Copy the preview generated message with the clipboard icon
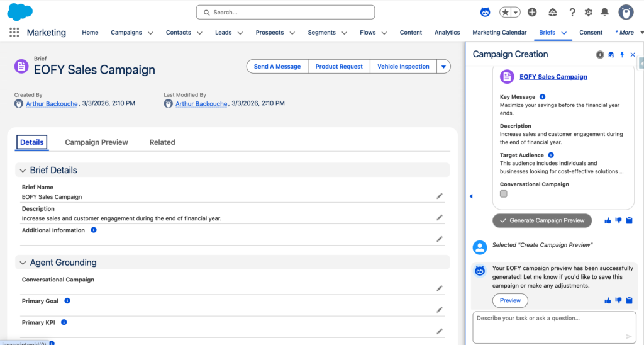Screen dimensions: 644x345 629,301
